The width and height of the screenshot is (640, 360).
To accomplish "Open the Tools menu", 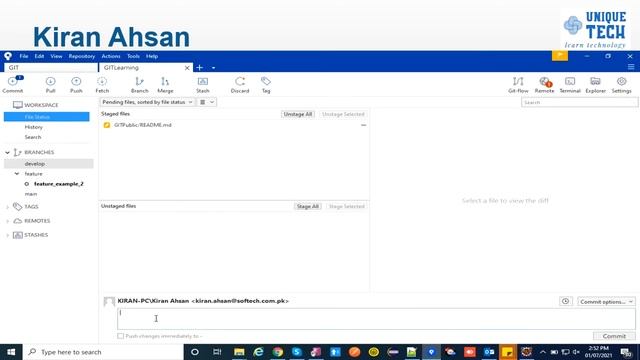I will (x=133, y=56).
